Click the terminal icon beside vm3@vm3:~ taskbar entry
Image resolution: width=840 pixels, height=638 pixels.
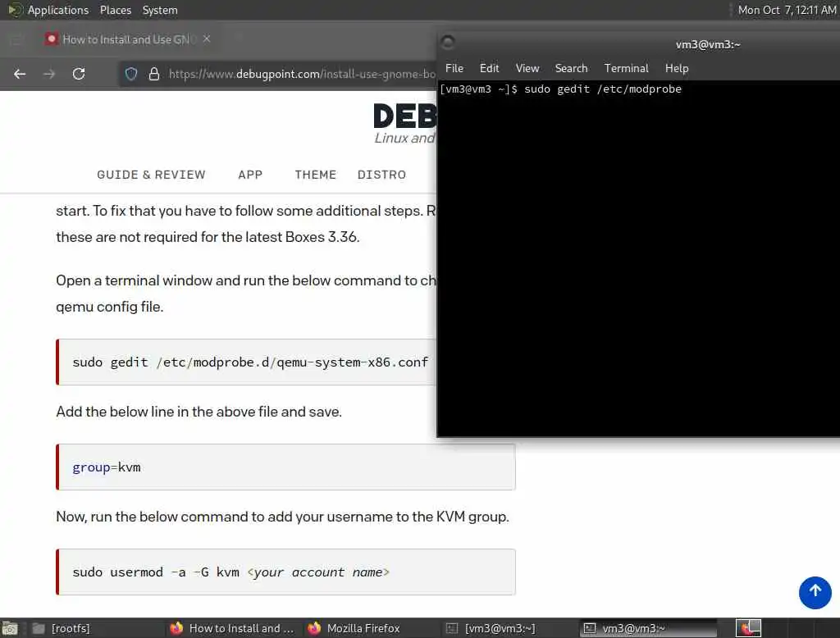coord(589,628)
